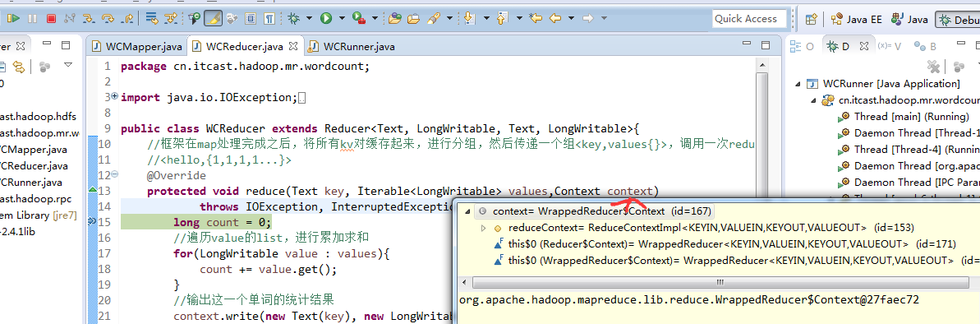Resume the debug session
Screen dimensions: 980x324
point(14,19)
